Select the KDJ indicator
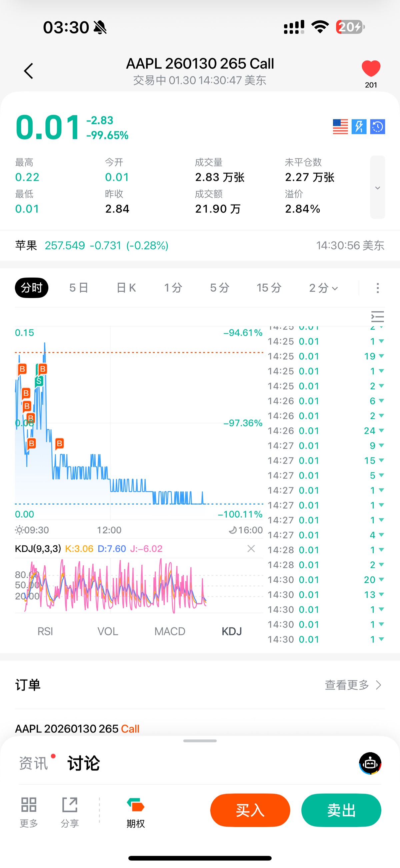The image size is (400, 868). pyautogui.click(x=232, y=631)
